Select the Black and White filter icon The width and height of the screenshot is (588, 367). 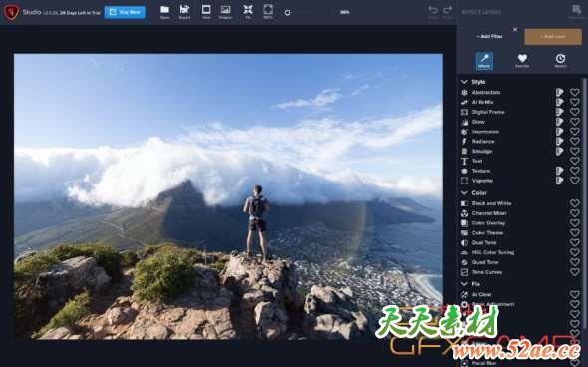[x=465, y=203]
